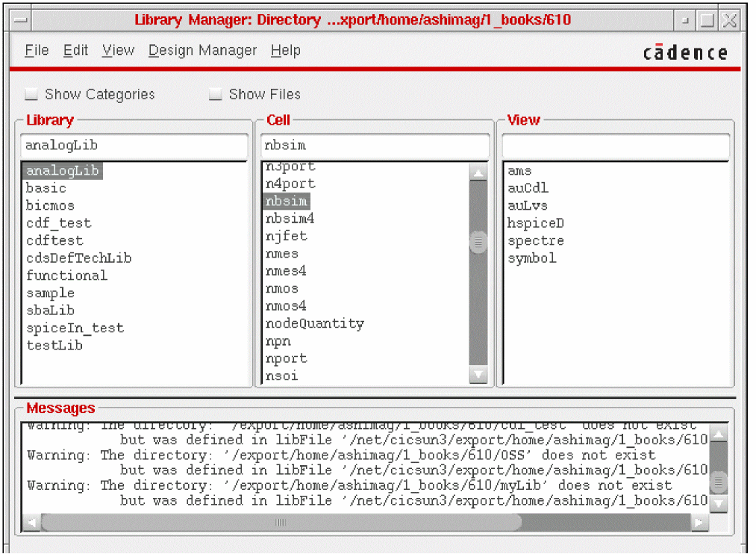Open the Design Manager menu
The height and width of the screenshot is (554, 756).
202,51
